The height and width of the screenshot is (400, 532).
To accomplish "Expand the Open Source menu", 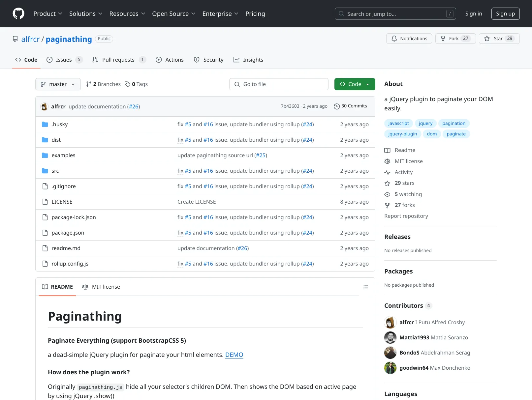I will pyautogui.click(x=174, y=14).
